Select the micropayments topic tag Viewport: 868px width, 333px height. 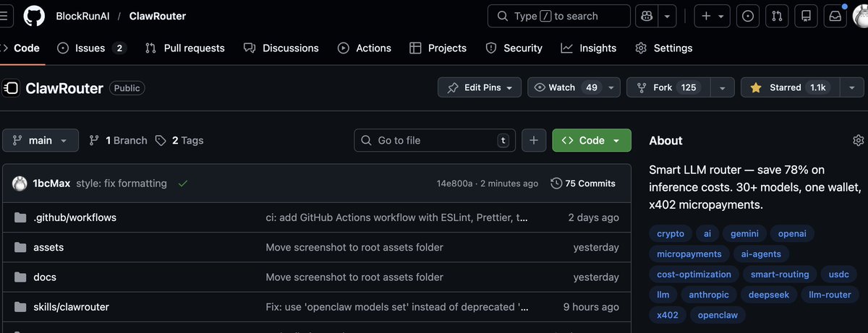[x=689, y=254]
